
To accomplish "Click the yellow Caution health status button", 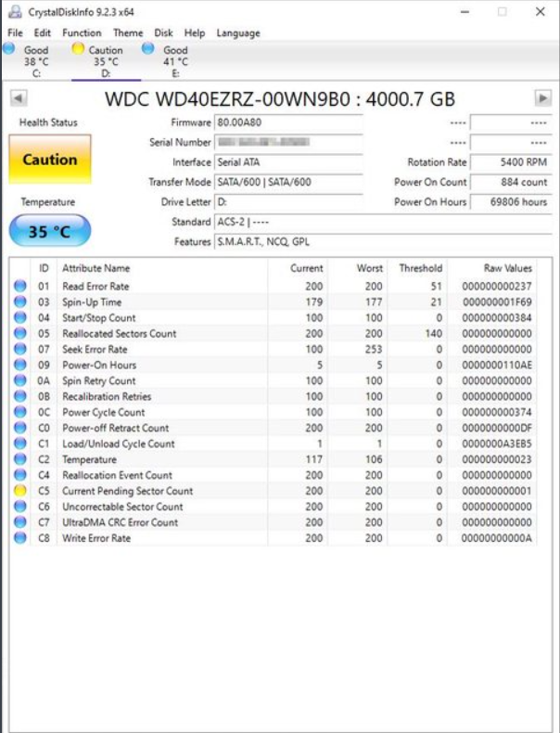I will (x=50, y=160).
